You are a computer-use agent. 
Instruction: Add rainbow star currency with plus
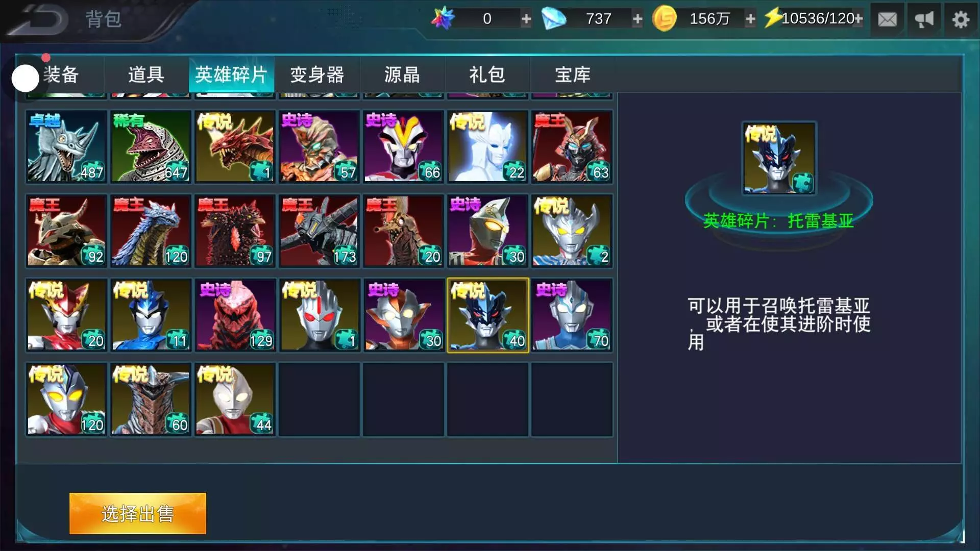[x=526, y=19]
